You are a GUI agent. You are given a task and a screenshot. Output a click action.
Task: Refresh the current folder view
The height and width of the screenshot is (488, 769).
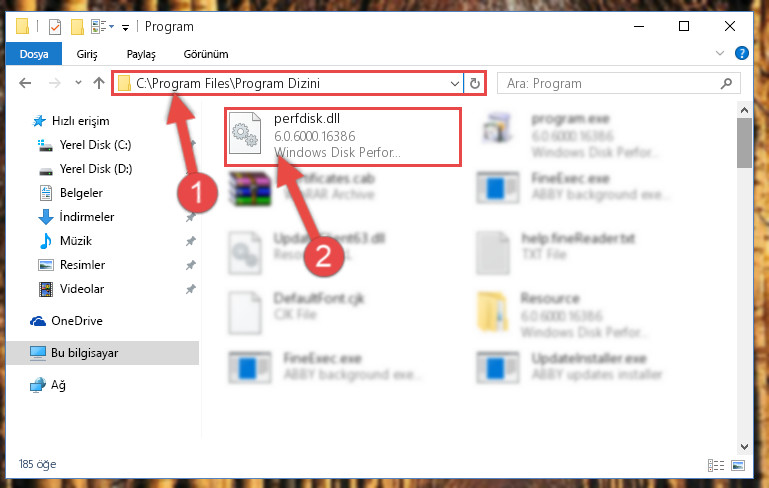[x=474, y=83]
